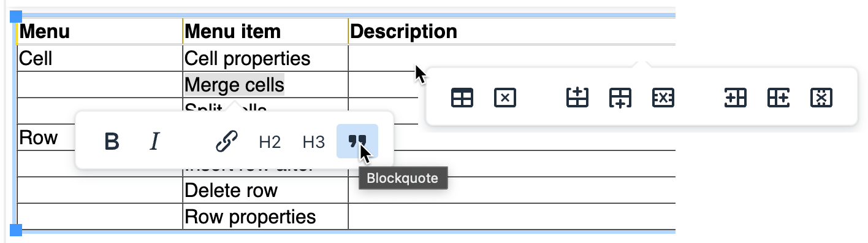The height and width of the screenshot is (243, 868).
Task: Insert a row after using the toolbar icon
Action: (x=620, y=98)
